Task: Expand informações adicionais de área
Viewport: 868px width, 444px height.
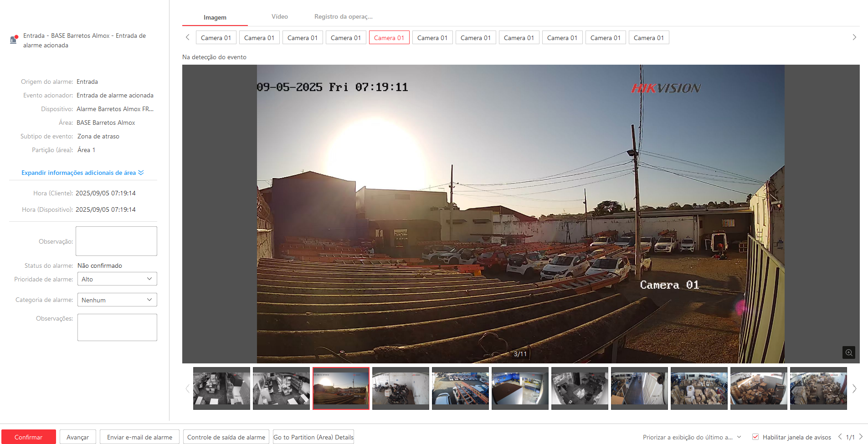Action: pos(82,173)
